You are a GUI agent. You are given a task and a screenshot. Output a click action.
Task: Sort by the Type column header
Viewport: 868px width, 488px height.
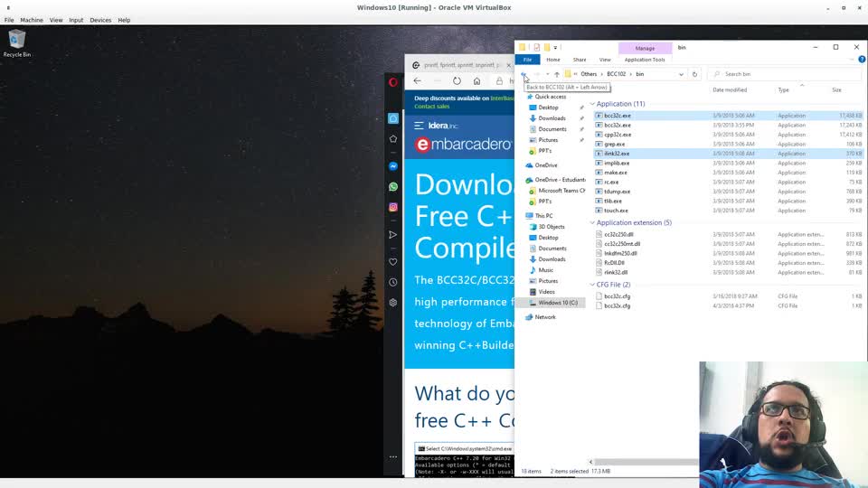click(x=783, y=89)
